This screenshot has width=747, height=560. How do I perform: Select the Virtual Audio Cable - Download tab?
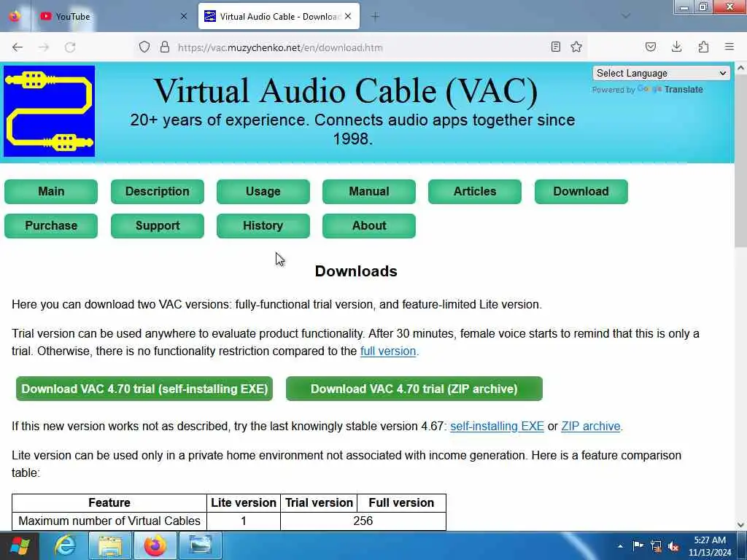point(279,17)
